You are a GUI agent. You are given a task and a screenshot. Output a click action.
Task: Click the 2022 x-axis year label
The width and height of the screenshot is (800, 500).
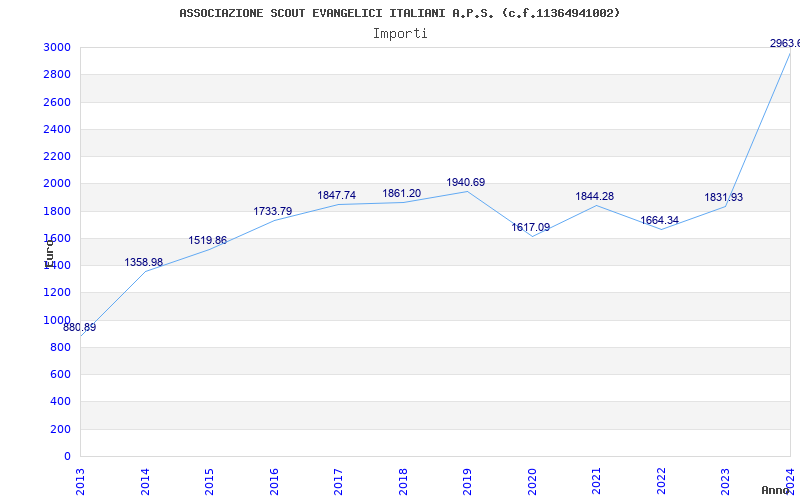click(661, 481)
